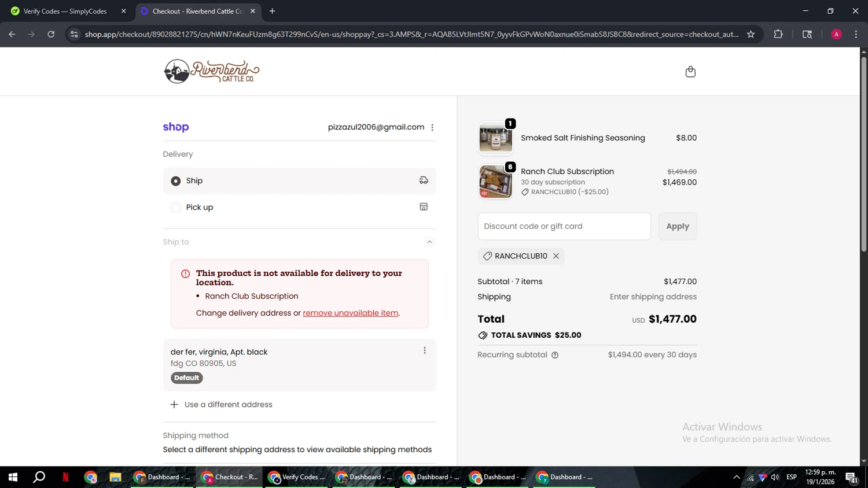Open the Chrome profile avatar
Screen dimensions: 868x488
pos(836,34)
